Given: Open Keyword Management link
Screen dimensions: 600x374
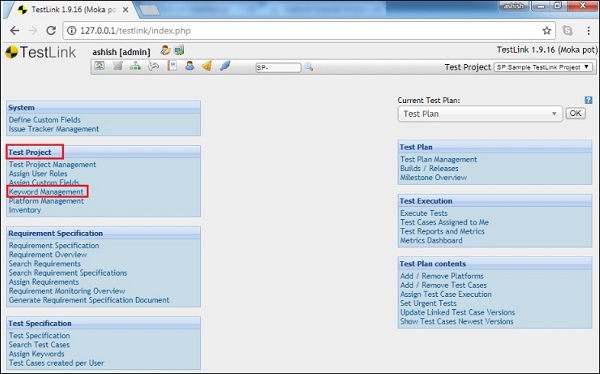Looking at the screenshot, I should click(x=46, y=192).
